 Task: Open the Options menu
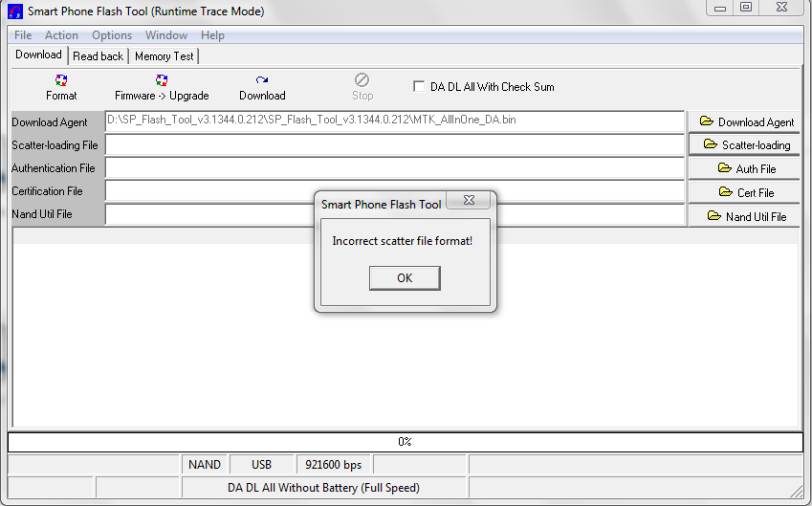[x=112, y=35]
